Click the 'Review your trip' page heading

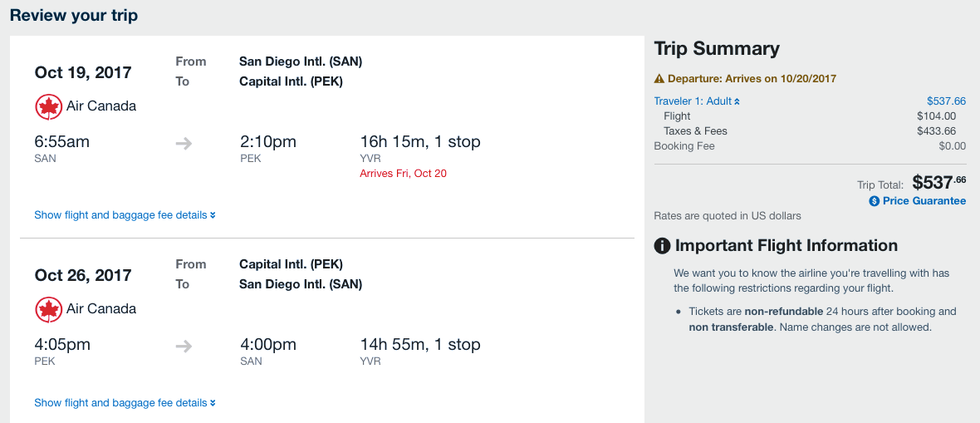[74, 16]
